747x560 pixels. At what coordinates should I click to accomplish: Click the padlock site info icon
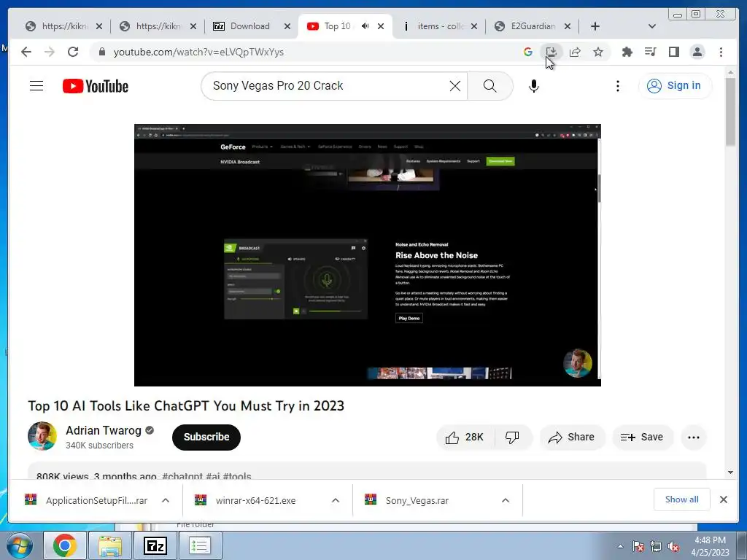[102, 52]
